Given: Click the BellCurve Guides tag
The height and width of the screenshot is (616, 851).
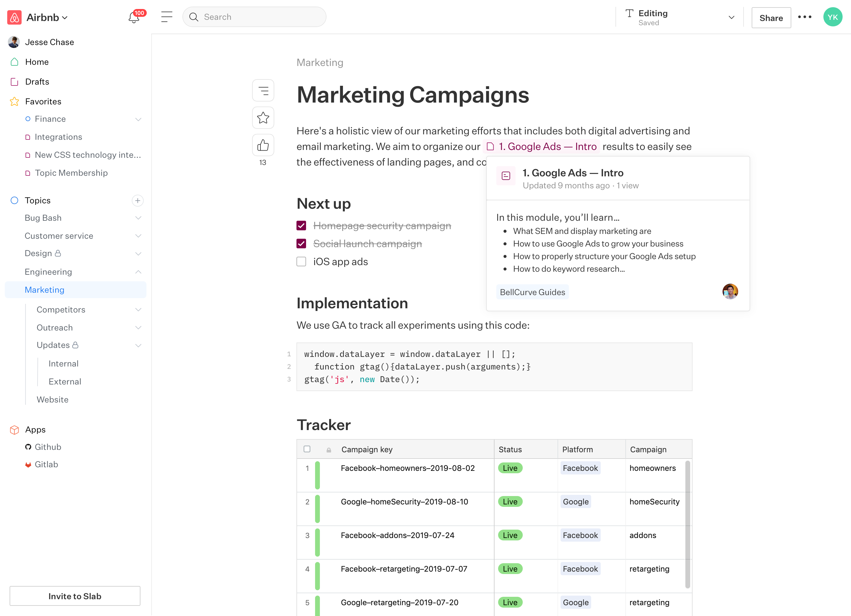Looking at the screenshot, I should click(x=532, y=292).
